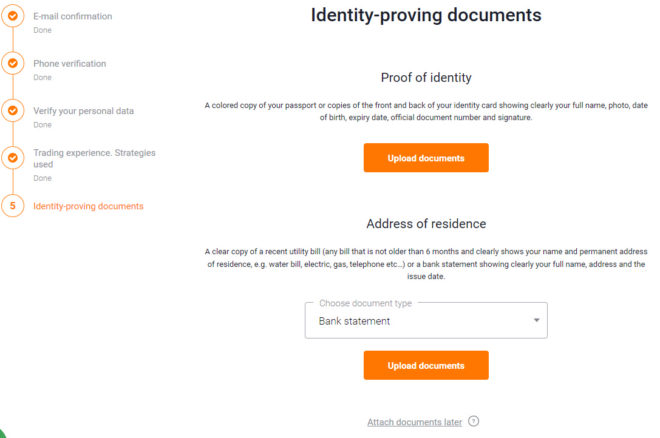This screenshot has width=660, height=438.
Task: Click the Phone verification checkmark icon
Action: click(13, 63)
